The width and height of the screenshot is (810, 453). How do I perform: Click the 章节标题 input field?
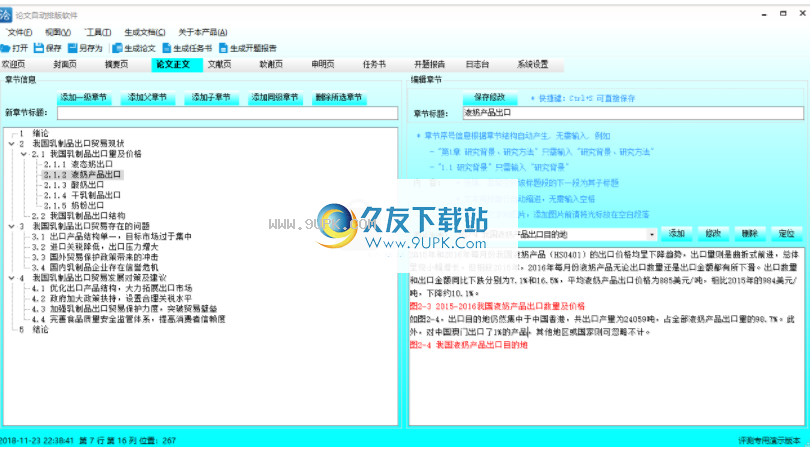pos(633,113)
